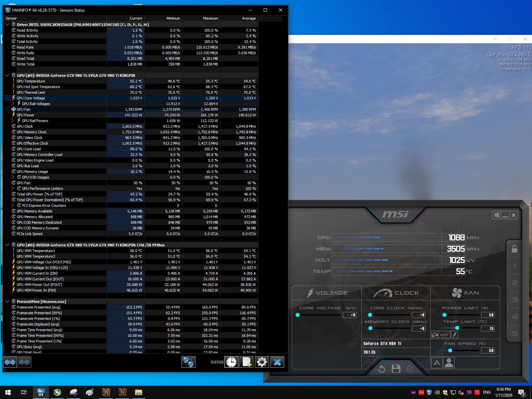Reset the HWiNFO elapsed-time clock
Image resolution: width=532 pixels, height=399 pixels.
231,362
